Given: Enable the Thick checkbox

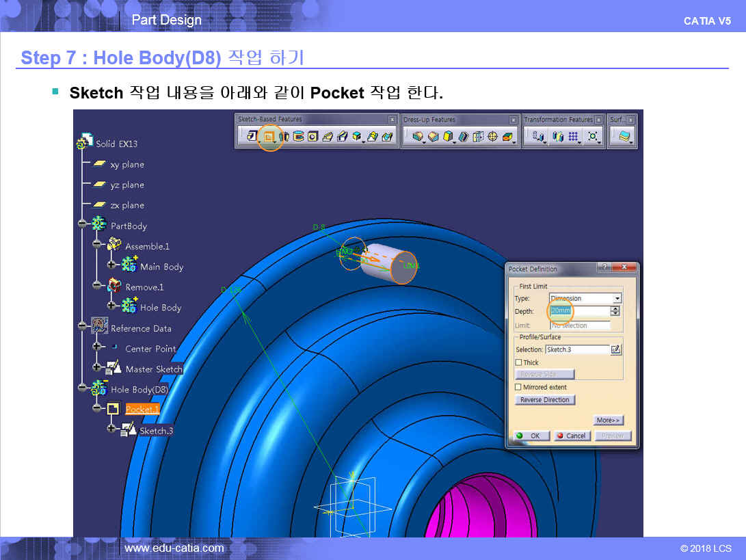Looking at the screenshot, I should pos(518,362).
